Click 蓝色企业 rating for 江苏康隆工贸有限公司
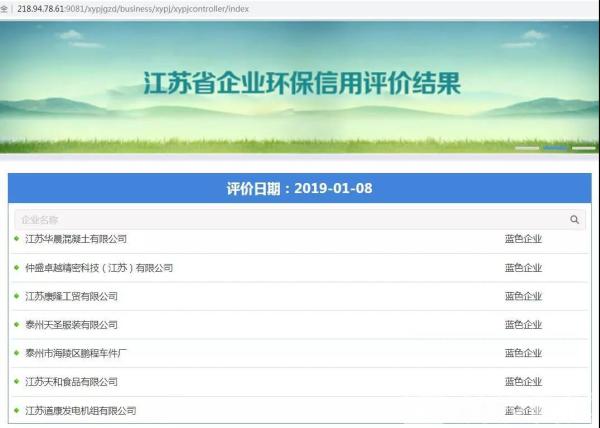Viewport: 600px width, 428px height. point(523,296)
